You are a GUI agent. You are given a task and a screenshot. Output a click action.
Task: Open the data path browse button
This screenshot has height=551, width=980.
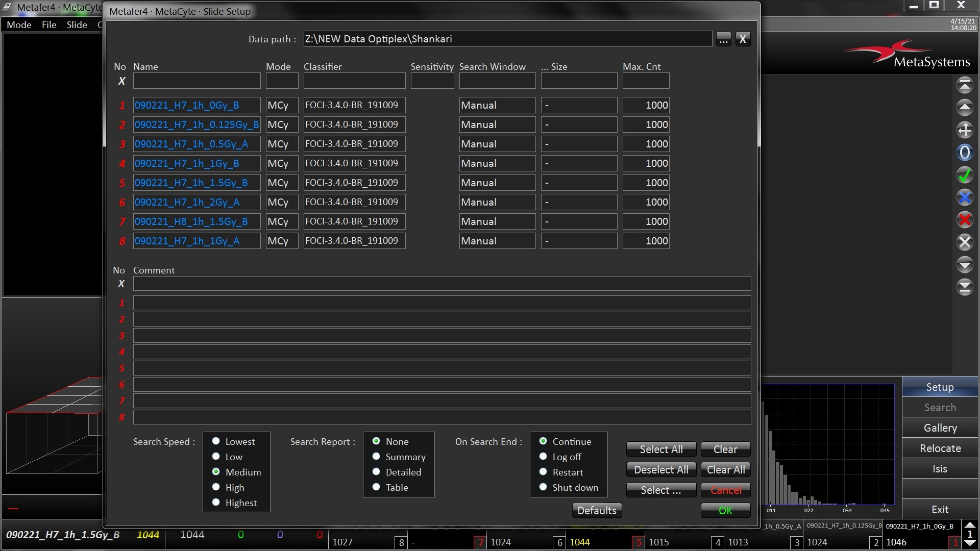pyautogui.click(x=723, y=39)
